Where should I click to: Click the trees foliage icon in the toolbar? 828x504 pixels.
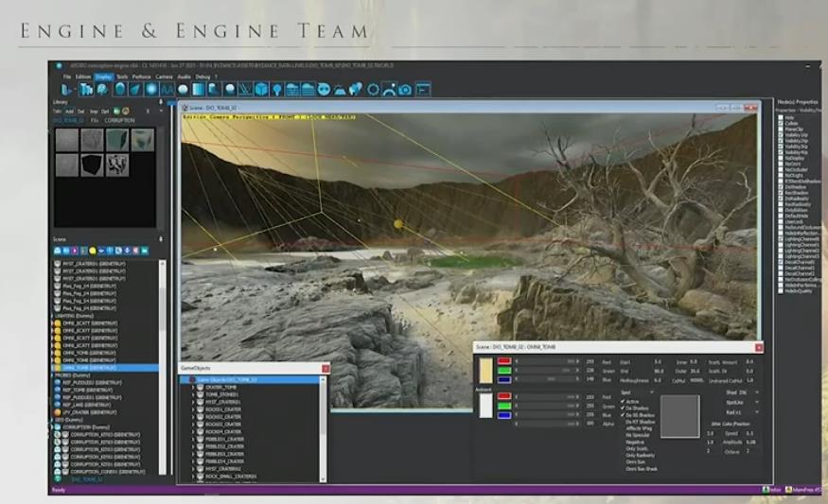[355, 90]
